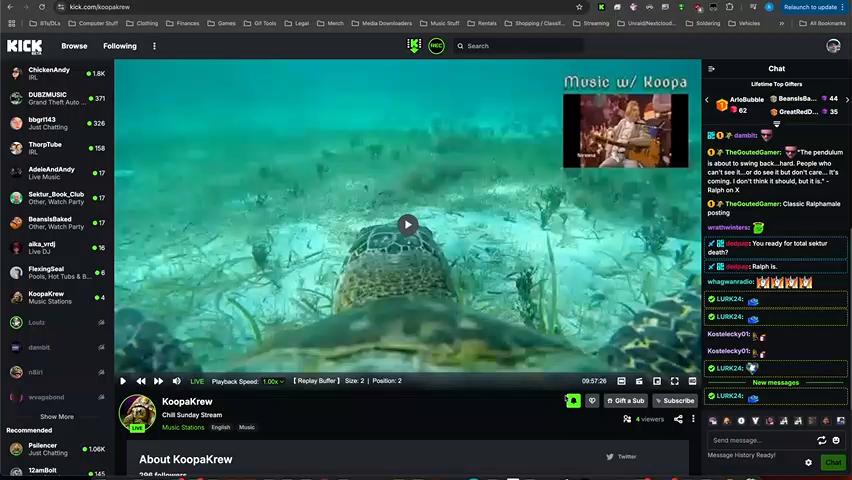Click the Twitter link in About section
This screenshot has height=480, width=852.
[621, 457]
